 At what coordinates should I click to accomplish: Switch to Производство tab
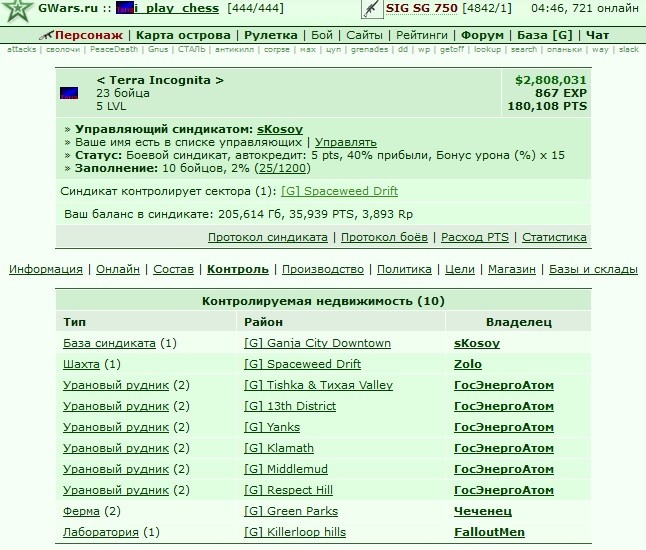click(x=323, y=269)
